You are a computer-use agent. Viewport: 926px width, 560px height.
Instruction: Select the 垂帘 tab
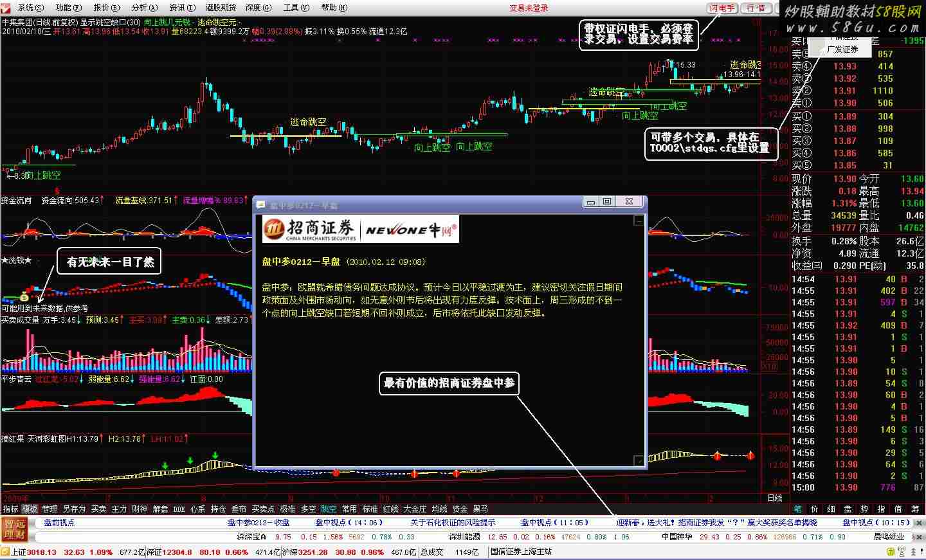click(239, 509)
